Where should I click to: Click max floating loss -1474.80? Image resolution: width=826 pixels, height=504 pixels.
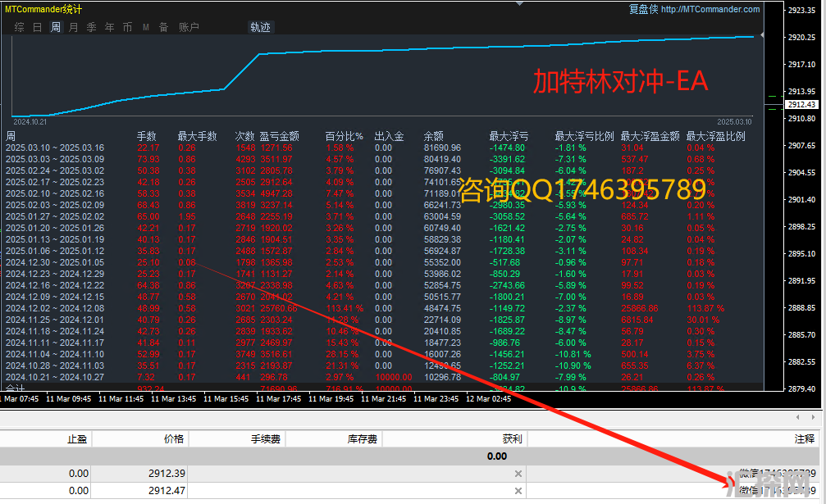point(507,148)
